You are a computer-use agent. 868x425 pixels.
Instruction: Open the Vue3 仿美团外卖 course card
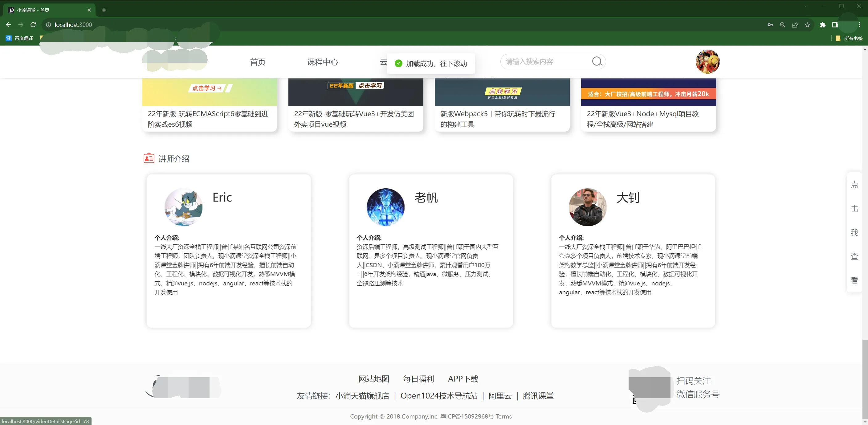(356, 104)
